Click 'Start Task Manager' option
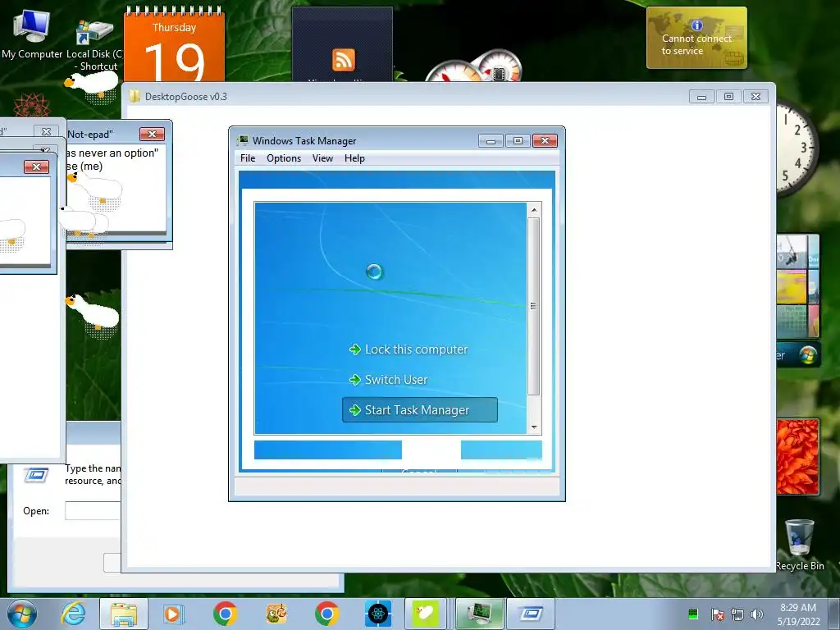Viewport: 840px width, 630px height. [419, 410]
